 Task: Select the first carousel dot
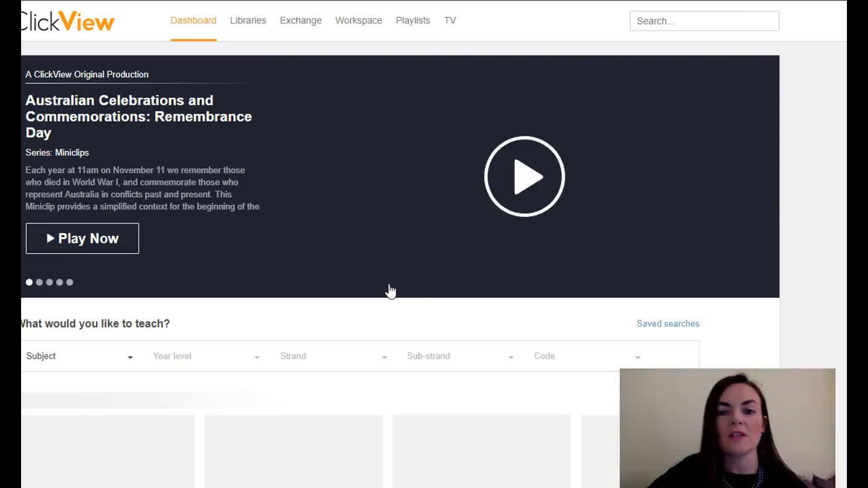(29, 282)
